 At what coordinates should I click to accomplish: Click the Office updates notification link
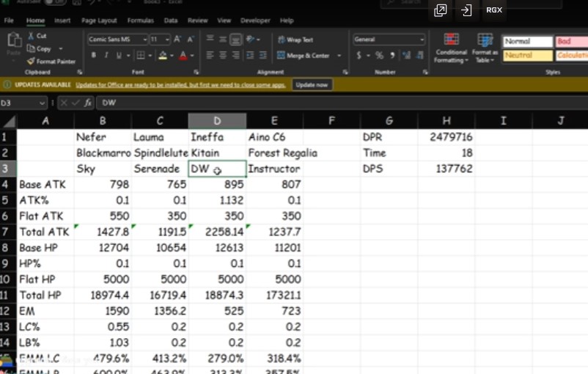(180, 85)
